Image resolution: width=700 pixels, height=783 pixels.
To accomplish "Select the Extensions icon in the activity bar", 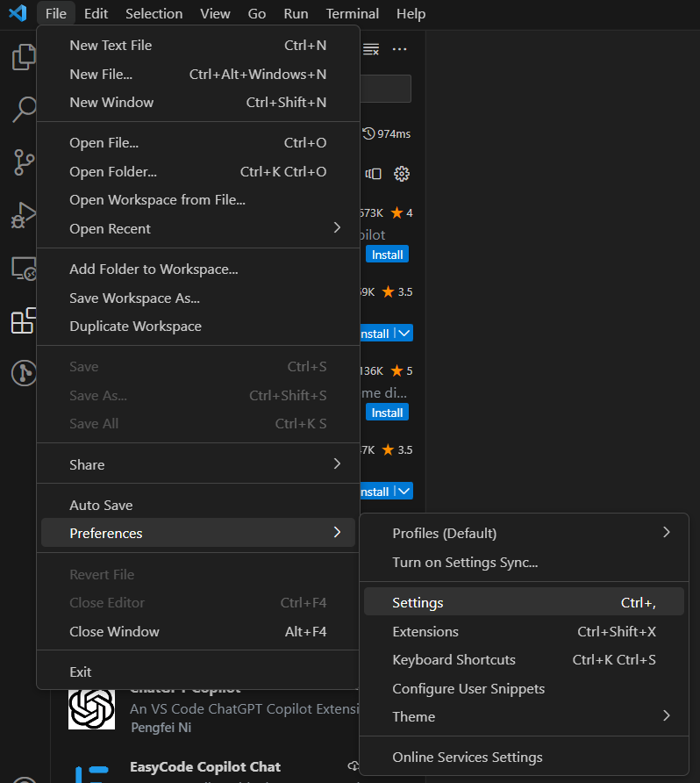I will click(x=23, y=321).
